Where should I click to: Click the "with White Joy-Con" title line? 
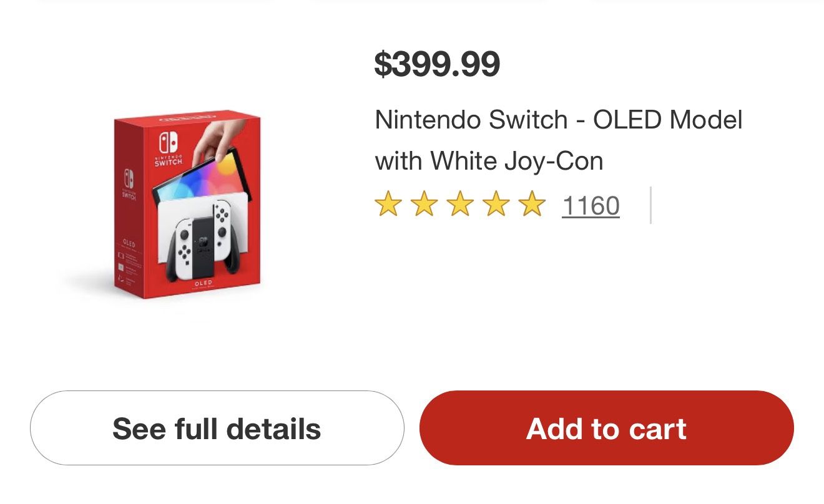tap(489, 160)
